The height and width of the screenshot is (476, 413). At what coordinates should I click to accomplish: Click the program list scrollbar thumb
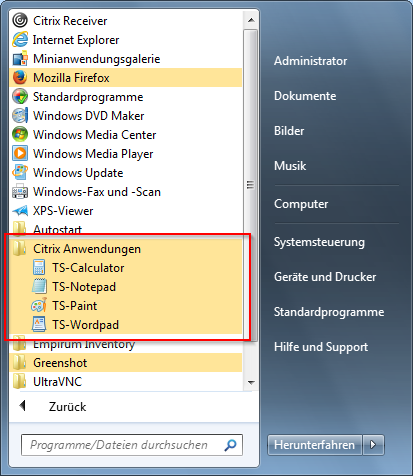coord(250,185)
